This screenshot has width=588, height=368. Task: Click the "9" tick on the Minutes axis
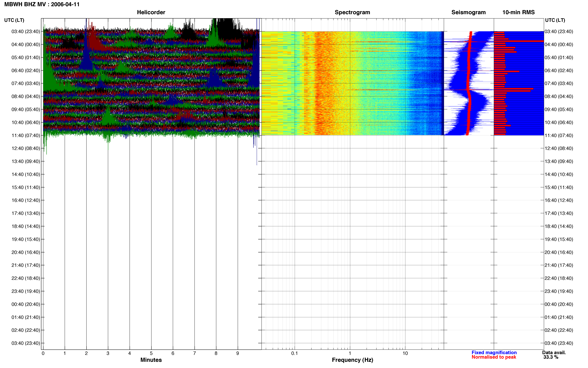(x=238, y=353)
